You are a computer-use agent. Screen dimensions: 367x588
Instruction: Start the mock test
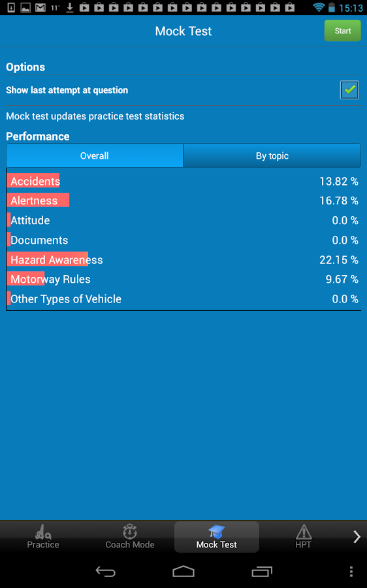[x=343, y=31]
